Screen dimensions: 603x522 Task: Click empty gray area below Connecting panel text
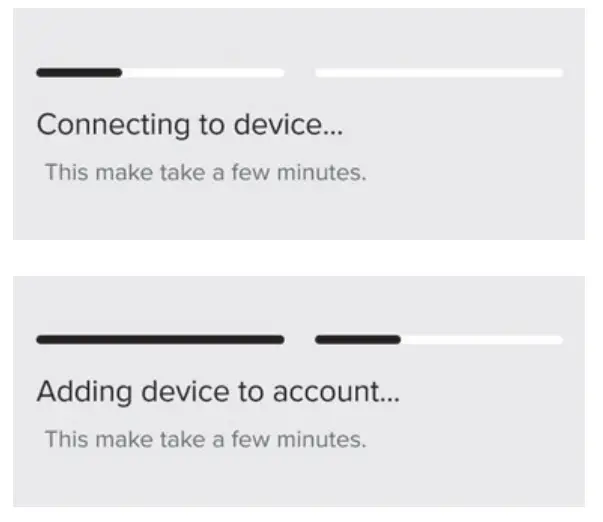pos(299,212)
